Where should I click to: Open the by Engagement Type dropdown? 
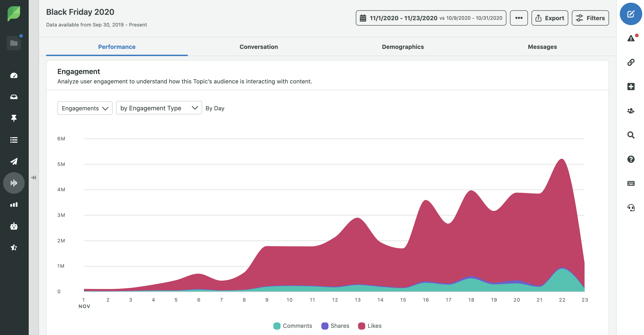tap(159, 108)
